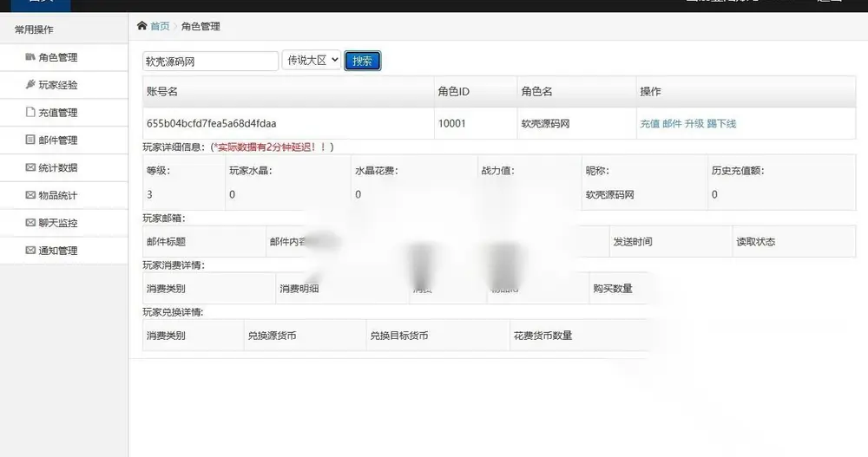Click the 邮件 action link
This screenshot has width=868, height=457.
[x=672, y=123]
